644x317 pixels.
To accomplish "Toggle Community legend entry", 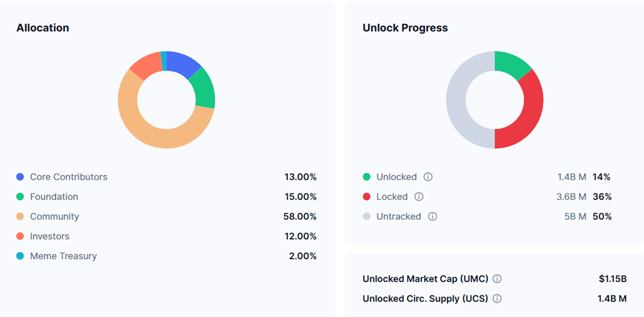I will click(54, 217).
